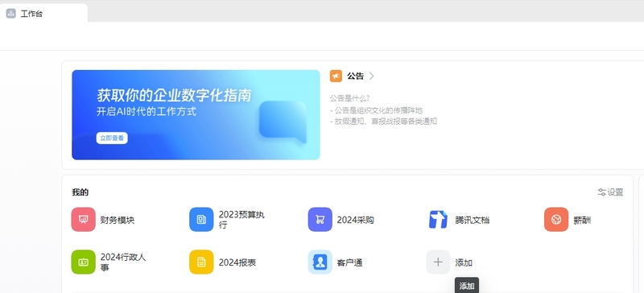Open 设置 for the 我的 section
This screenshot has width=644, height=293.
pos(611,192)
